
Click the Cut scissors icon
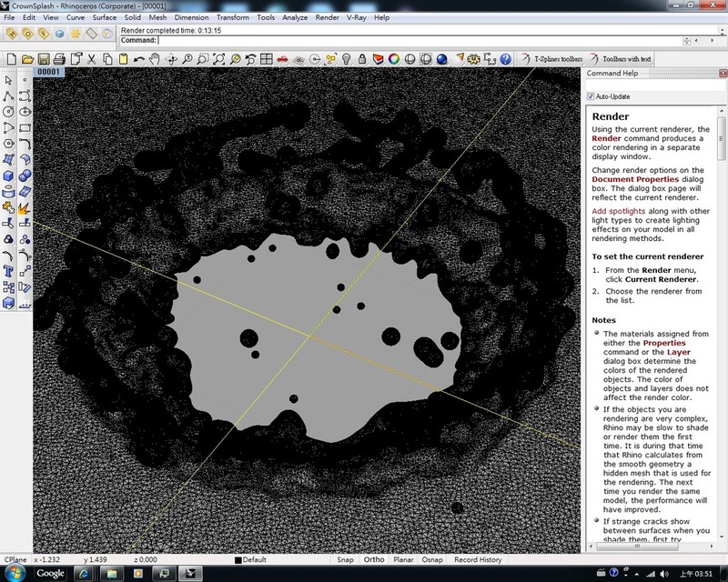click(x=92, y=59)
